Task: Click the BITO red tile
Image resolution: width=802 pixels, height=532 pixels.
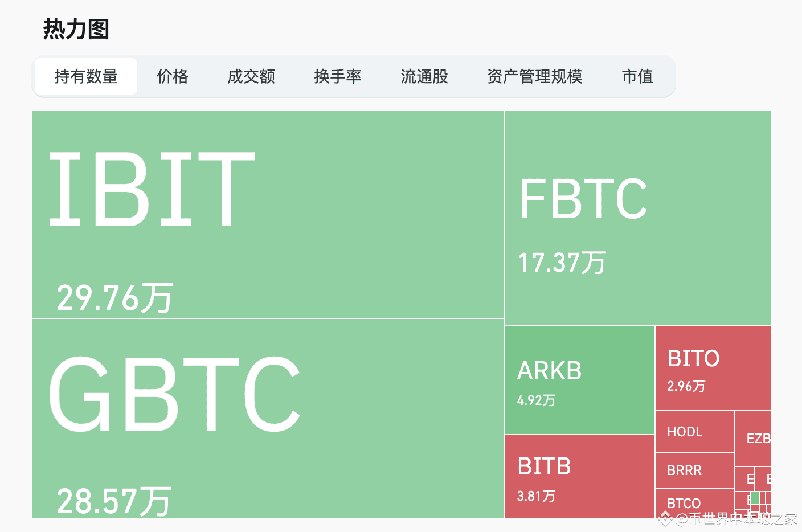Action: pyautogui.click(x=713, y=368)
